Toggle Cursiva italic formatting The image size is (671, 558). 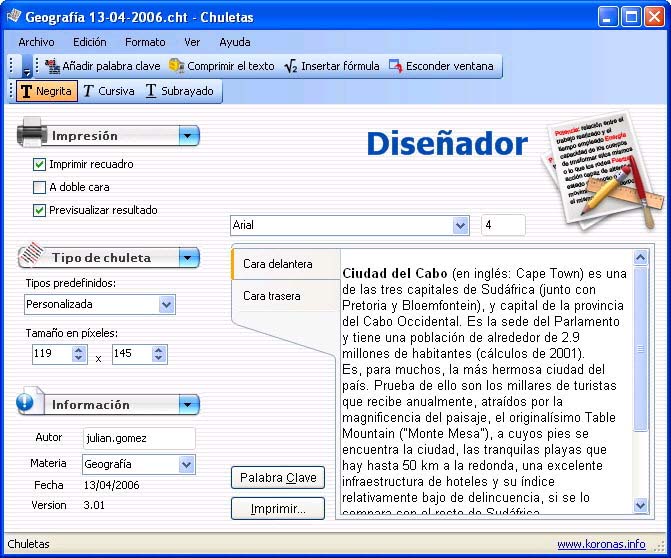(x=109, y=91)
